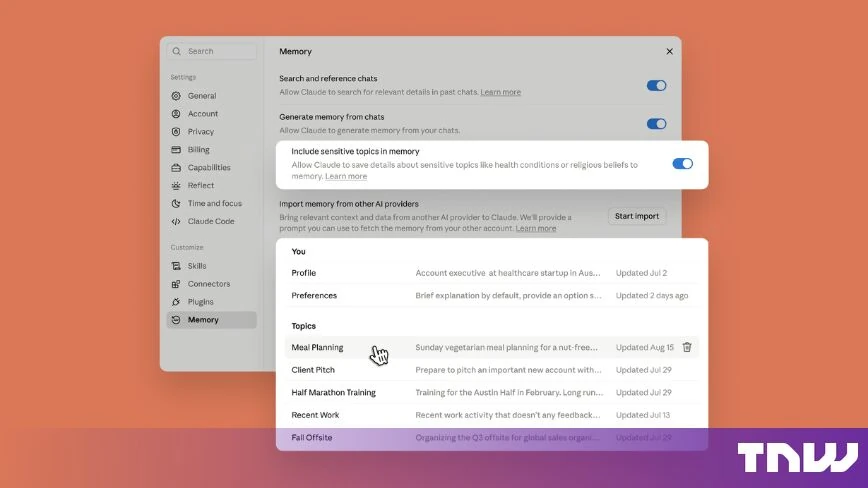The image size is (868, 488).
Task: Click the Plugins plug icon
Action: coord(176,302)
